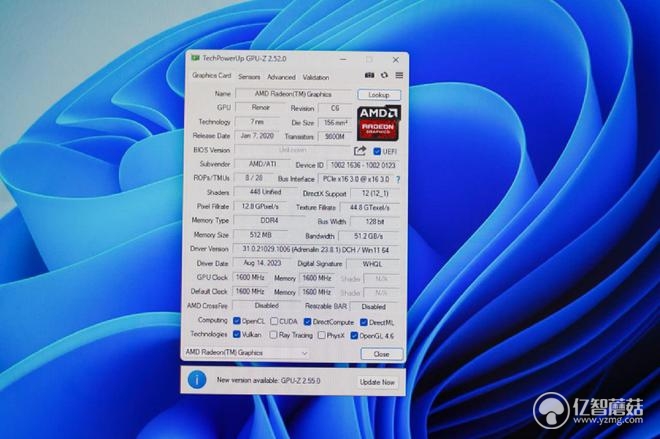This screenshot has width=660, height=439.
Task: Click the Technology value 7 nm
Action: [x=257, y=122]
